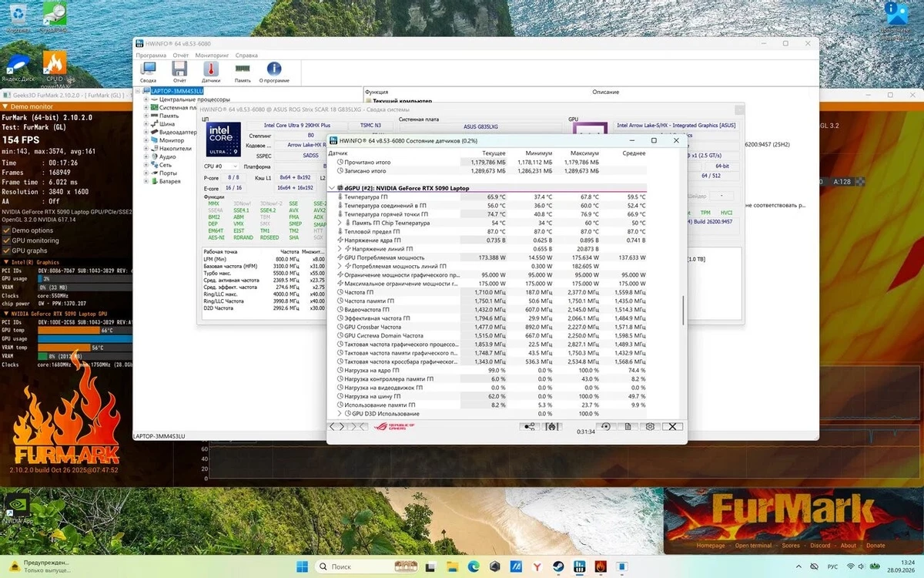Open the CPU #0 dropdown
The width and height of the screenshot is (924, 578).
click(221, 166)
